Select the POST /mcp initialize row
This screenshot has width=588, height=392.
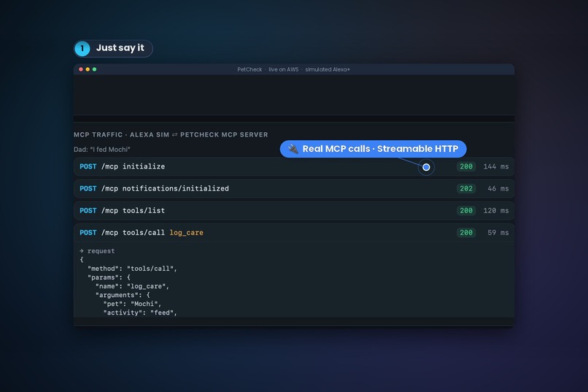(293, 166)
